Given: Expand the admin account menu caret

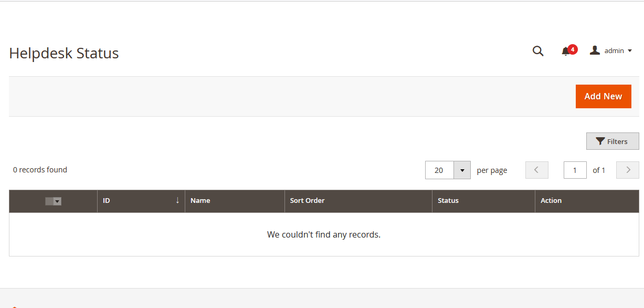Looking at the screenshot, I should click(x=630, y=51).
